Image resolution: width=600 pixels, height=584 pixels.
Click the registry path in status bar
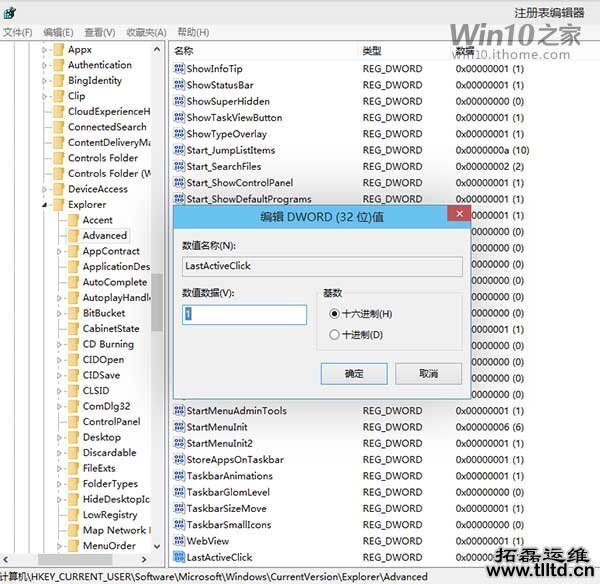(214, 576)
